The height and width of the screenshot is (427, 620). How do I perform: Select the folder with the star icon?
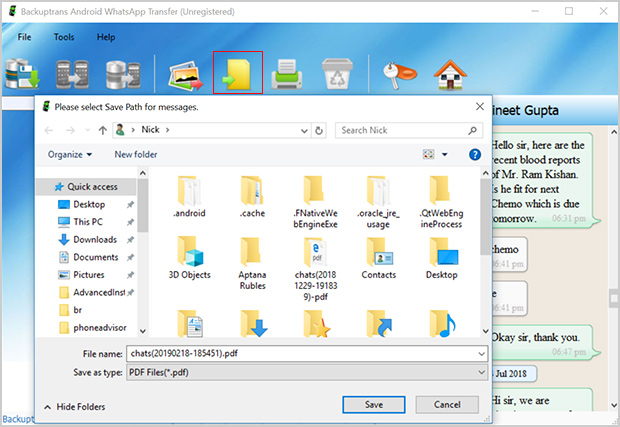point(316,324)
